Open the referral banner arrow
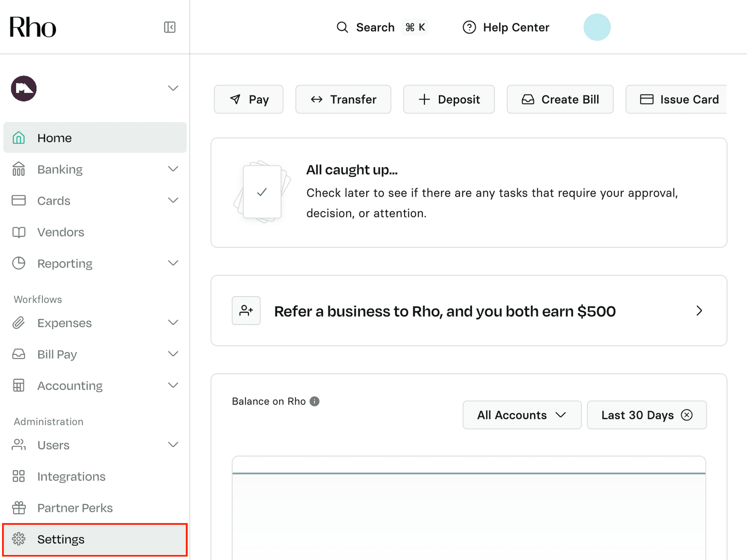Image resolution: width=747 pixels, height=560 pixels. (x=699, y=311)
